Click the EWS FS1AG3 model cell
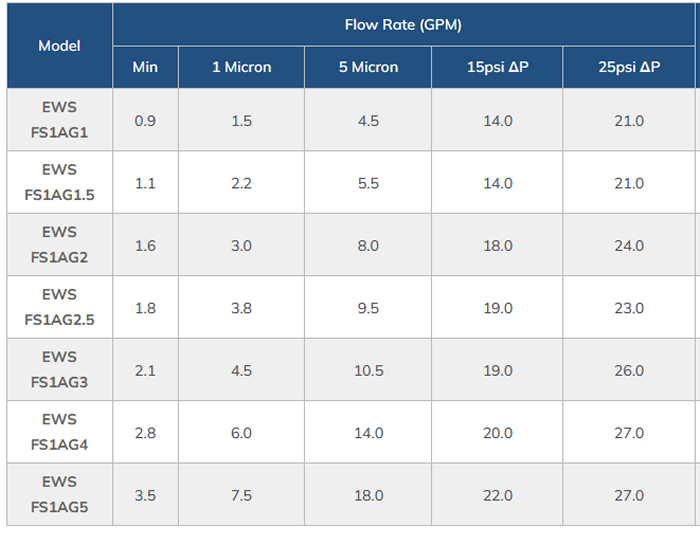700x545 pixels. (x=59, y=370)
